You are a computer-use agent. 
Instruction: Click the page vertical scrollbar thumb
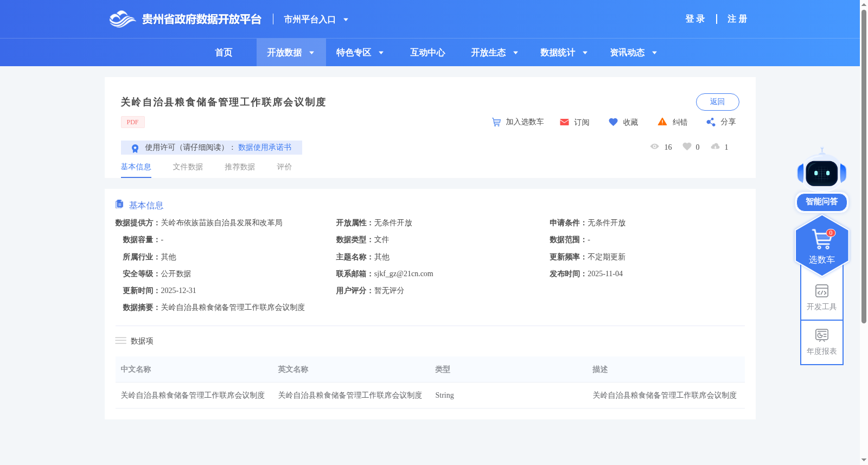point(864,165)
